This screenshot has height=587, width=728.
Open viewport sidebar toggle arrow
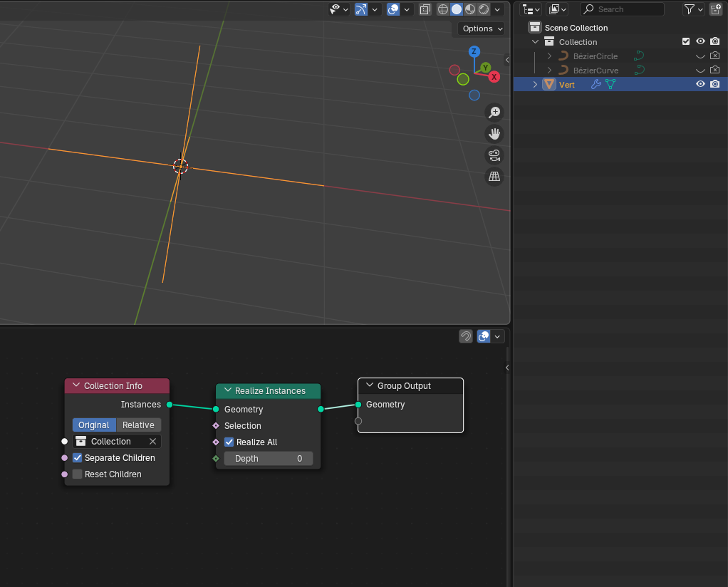pos(507,59)
